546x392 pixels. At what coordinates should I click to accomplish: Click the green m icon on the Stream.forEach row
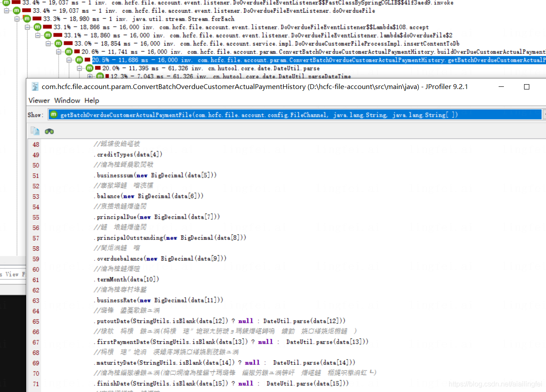(x=26, y=18)
